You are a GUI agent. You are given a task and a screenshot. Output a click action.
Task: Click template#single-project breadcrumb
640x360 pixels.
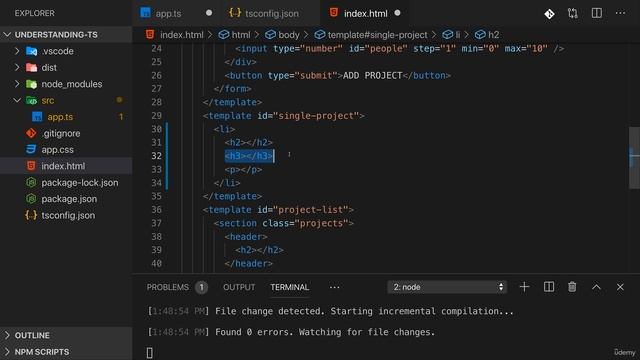(x=378, y=35)
